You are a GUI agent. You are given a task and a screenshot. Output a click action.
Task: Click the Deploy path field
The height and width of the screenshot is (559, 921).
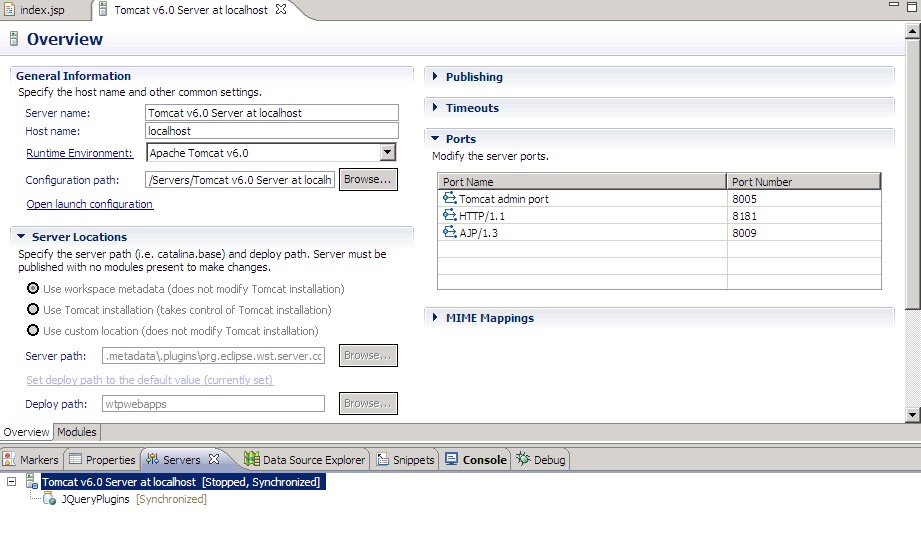pos(213,404)
